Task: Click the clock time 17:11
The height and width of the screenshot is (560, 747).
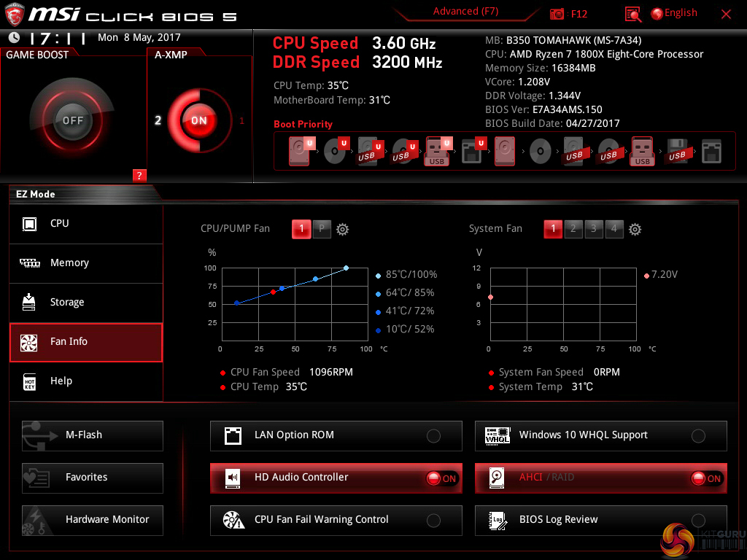Action: tap(57, 38)
